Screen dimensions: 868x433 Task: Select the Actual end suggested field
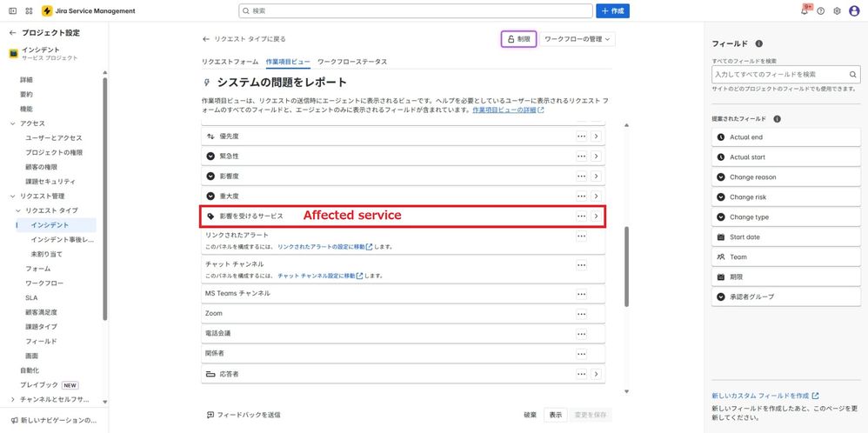(x=786, y=137)
